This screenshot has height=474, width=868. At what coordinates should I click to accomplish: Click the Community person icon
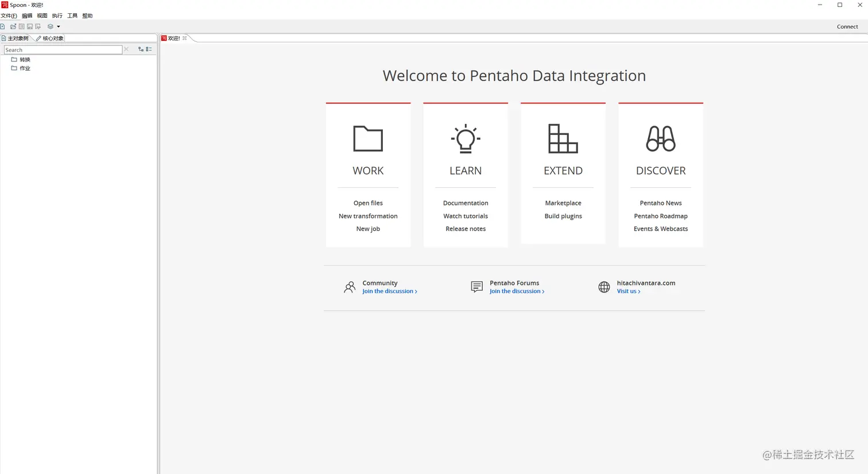pyautogui.click(x=350, y=287)
